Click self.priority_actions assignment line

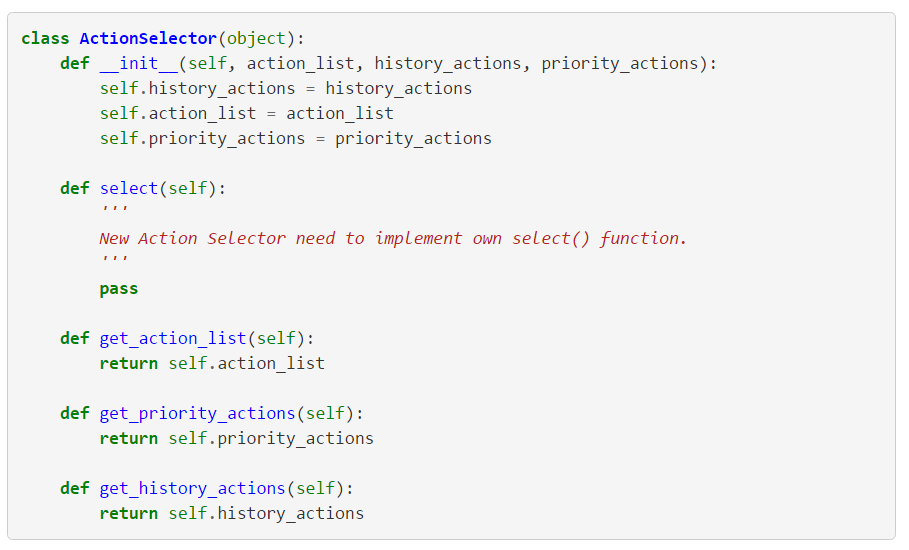tap(296, 139)
